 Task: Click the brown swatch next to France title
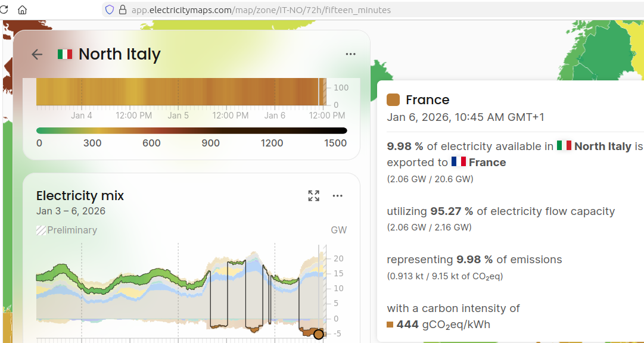(x=393, y=99)
